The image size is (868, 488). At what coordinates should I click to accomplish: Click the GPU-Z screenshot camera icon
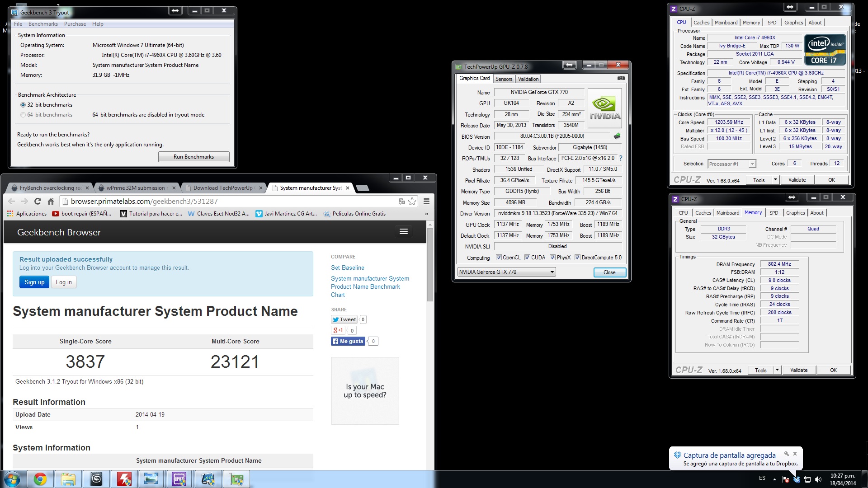point(621,78)
